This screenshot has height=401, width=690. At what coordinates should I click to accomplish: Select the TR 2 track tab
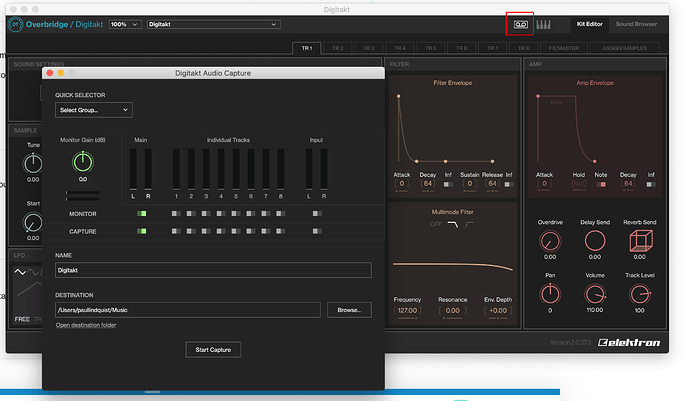[338, 48]
